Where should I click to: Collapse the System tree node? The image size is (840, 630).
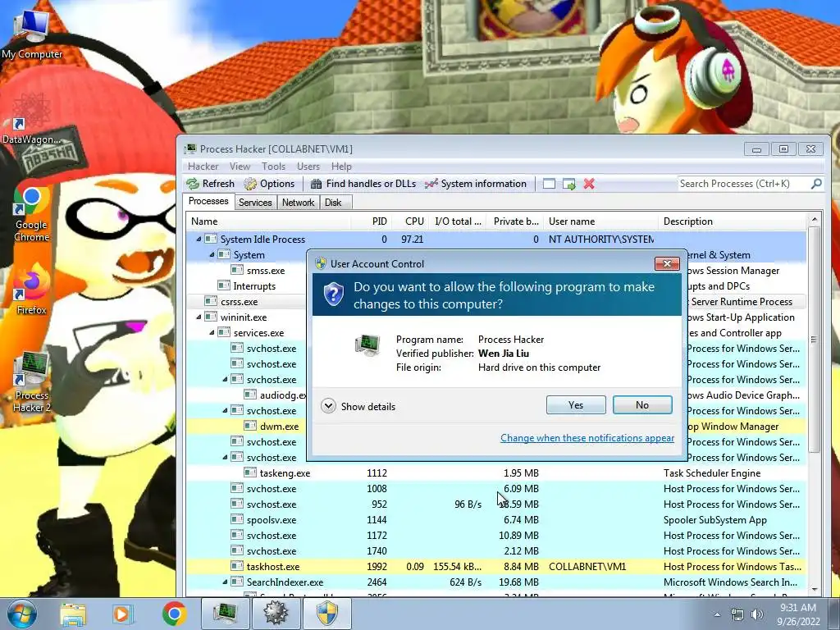(x=212, y=254)
